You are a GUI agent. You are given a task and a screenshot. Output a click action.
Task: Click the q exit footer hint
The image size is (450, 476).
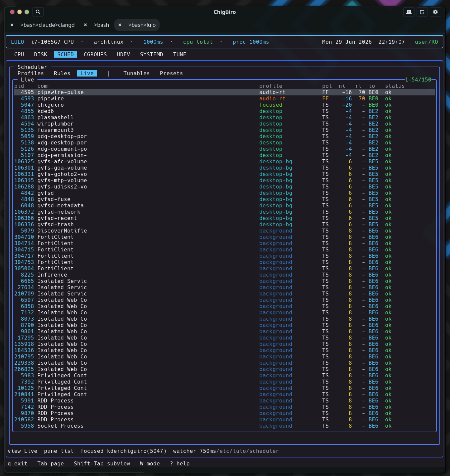click(x=18, y=463)
